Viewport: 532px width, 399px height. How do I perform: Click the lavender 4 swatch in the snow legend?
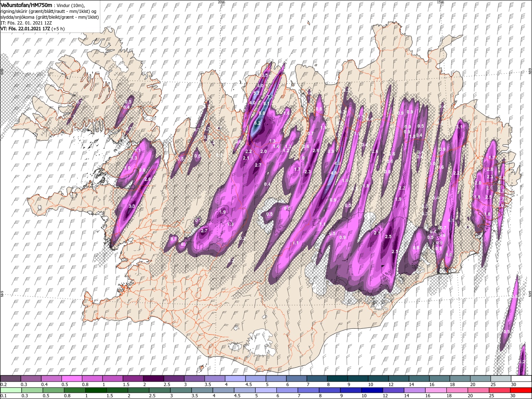coord(235,379)
